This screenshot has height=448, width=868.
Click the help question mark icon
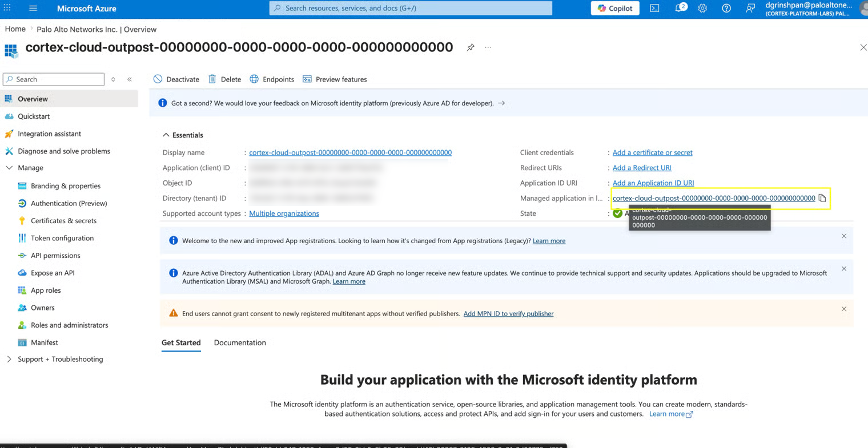pyautogui.click(x=726, y=9)
